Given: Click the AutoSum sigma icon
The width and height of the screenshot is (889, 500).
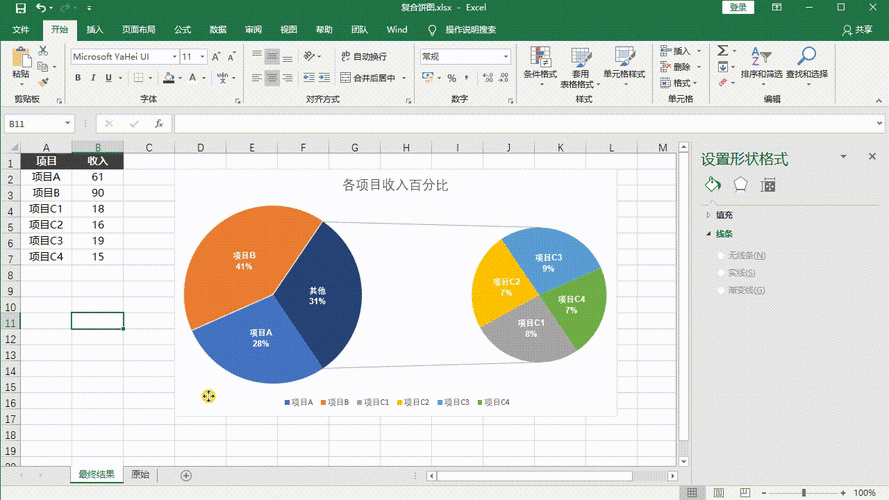Looking at the screenshot, I should pyautogui.click(x=722, y=50).
